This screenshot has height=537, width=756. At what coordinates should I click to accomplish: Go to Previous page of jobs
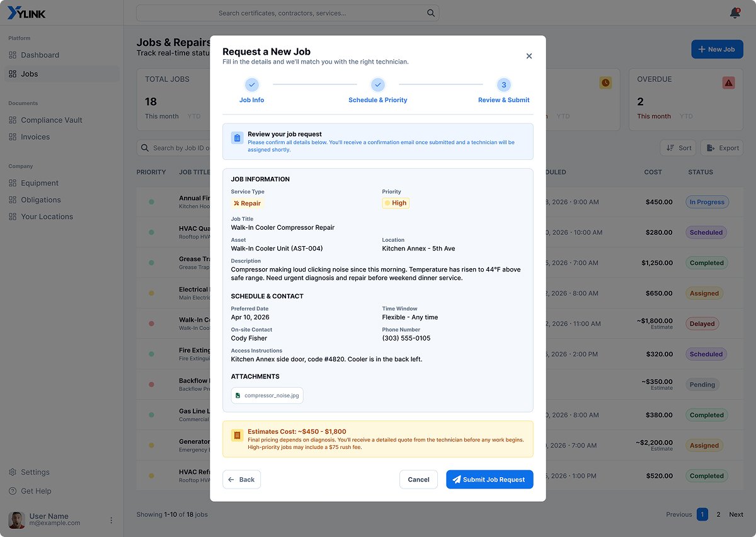click(x=679, y=514)
